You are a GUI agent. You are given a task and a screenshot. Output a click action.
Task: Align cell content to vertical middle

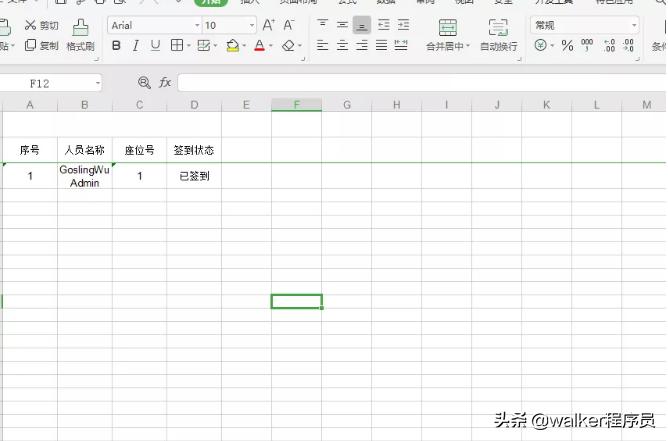342,25
